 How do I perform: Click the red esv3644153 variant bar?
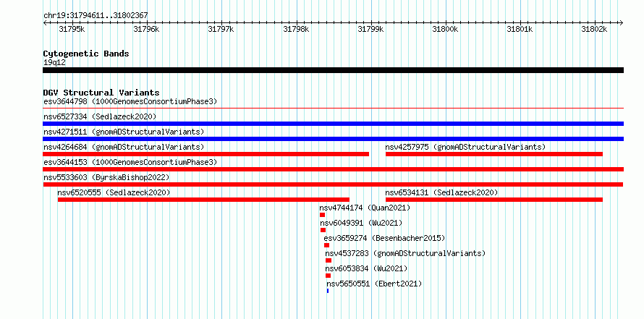tap(333, 169)
